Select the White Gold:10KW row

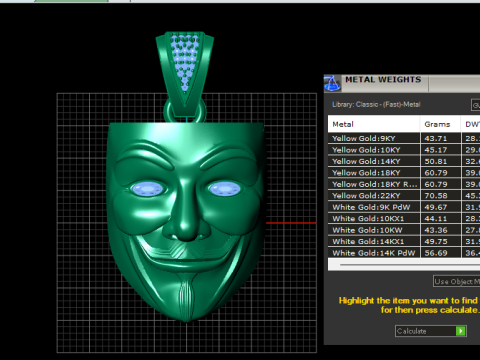[x=404, y=230]
